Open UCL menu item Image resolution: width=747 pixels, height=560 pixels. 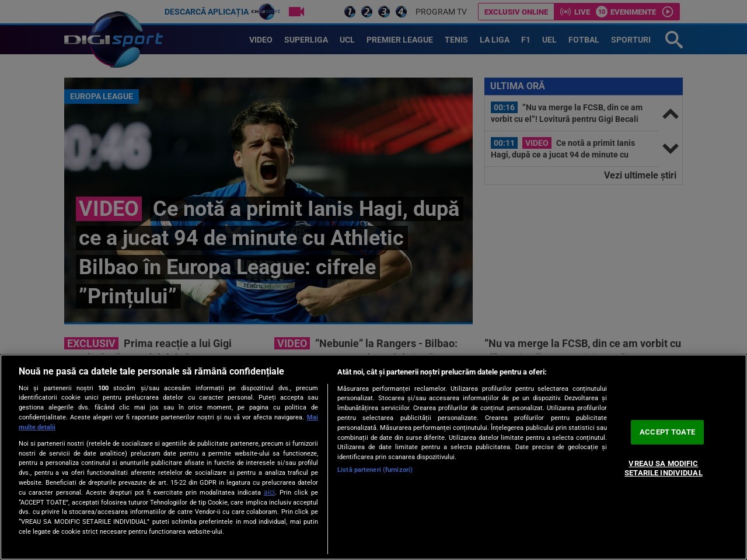point(347,40)
